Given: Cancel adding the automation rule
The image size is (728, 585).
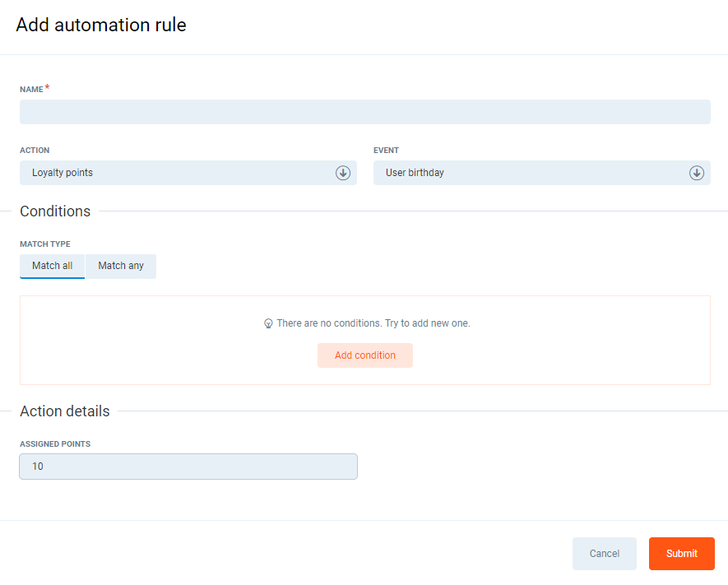Looking at the screenshot, I should pyautogui.click(x=604, y=554).
